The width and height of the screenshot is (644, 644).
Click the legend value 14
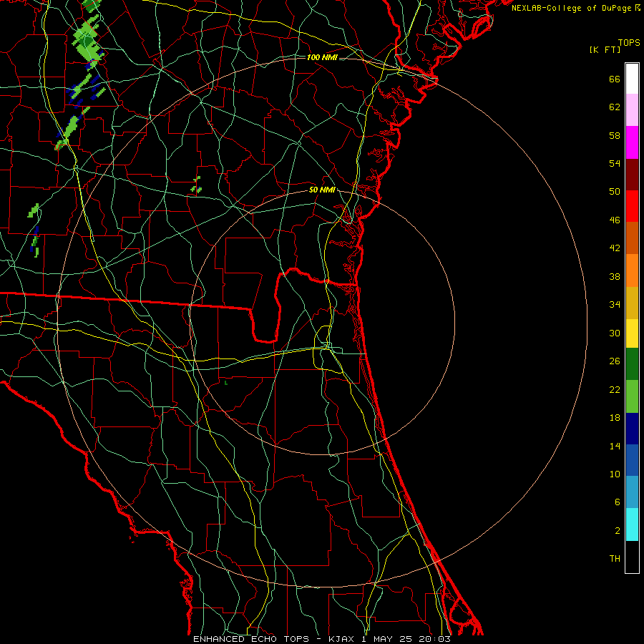point(615,446)
